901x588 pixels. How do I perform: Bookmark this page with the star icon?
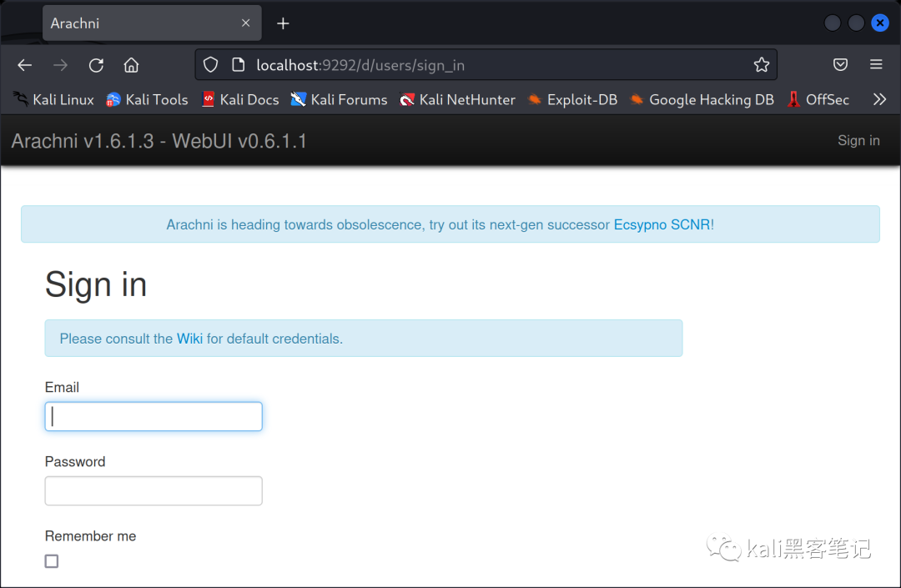(761, 65)
